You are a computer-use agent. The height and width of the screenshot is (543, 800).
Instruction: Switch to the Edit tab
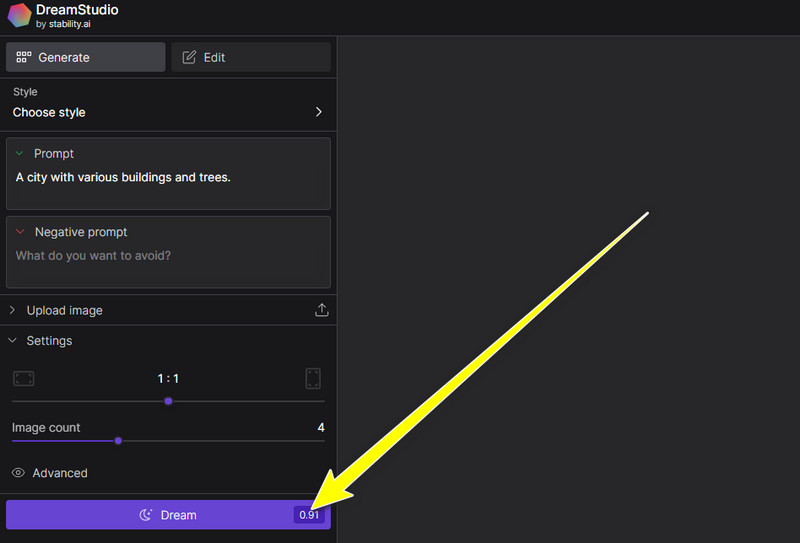click(250, 57)
